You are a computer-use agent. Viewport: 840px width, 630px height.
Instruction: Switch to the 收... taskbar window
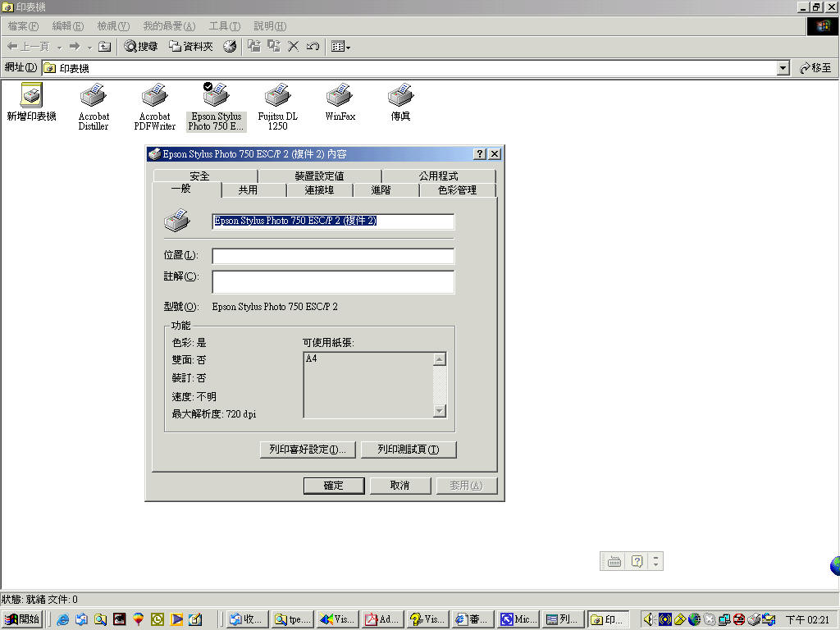(x=247, y=619)
